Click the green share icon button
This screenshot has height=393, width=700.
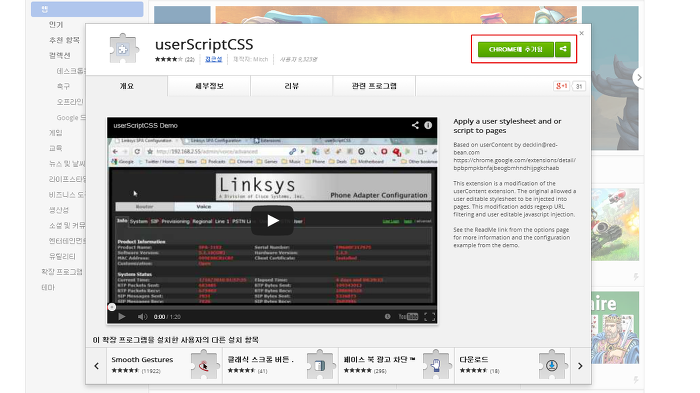[x=563, y=49]
